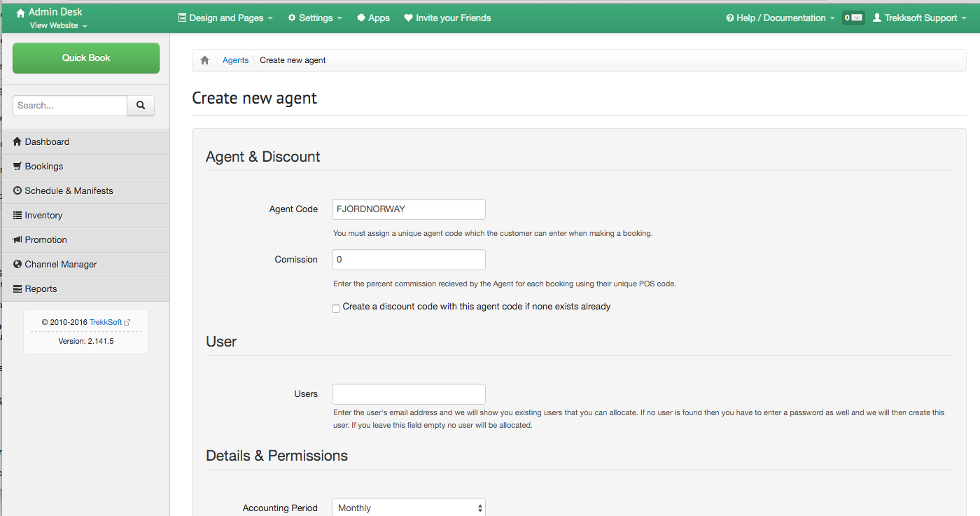Click the Reports icon in the sidebar
The height and width of the screenshot is (516, 980).
coord(17,288)
